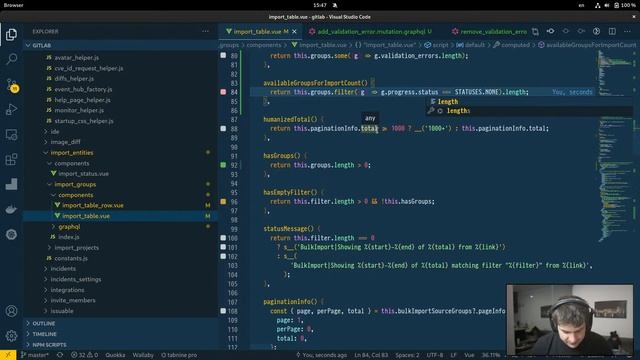640x360 pixels.
Task: Click the git commit navigation icon
Action: (551, 31)
